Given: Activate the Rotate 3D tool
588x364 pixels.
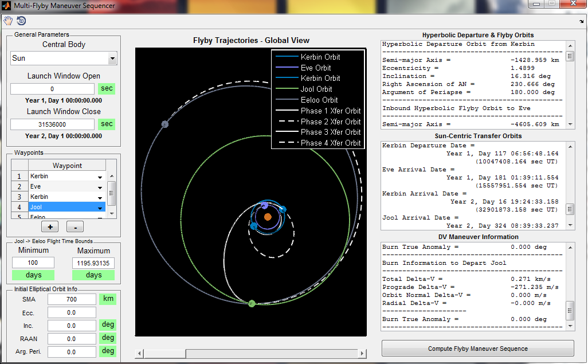Looking at the screenshot, I should [21, 21].
